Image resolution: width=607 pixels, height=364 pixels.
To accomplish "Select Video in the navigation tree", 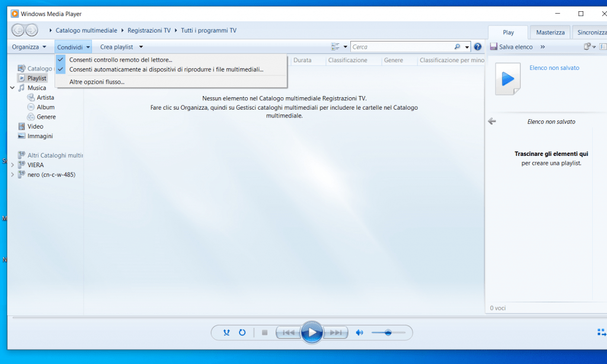I will tap(35, 127).
